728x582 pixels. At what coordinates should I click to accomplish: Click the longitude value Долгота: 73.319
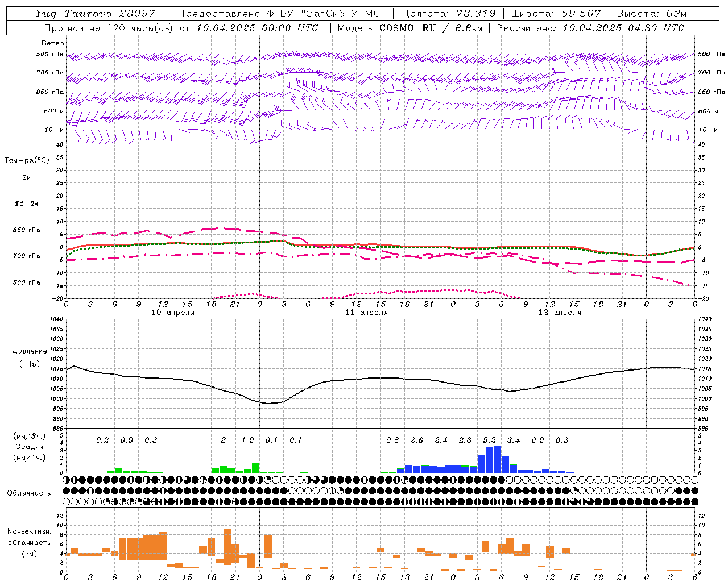click(449, 14)
